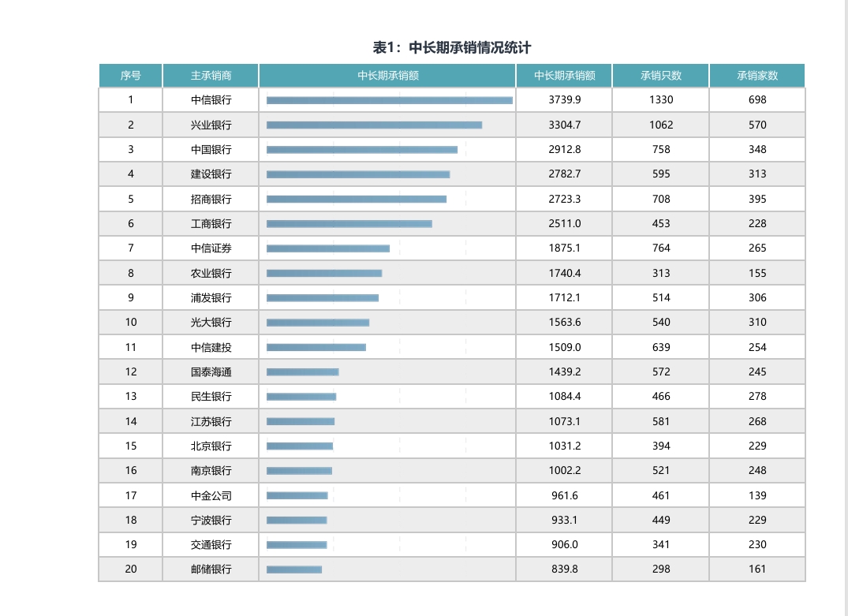Select the 主承销商 column header
This screenshot has height=616, width=848.
click(209, 75)
